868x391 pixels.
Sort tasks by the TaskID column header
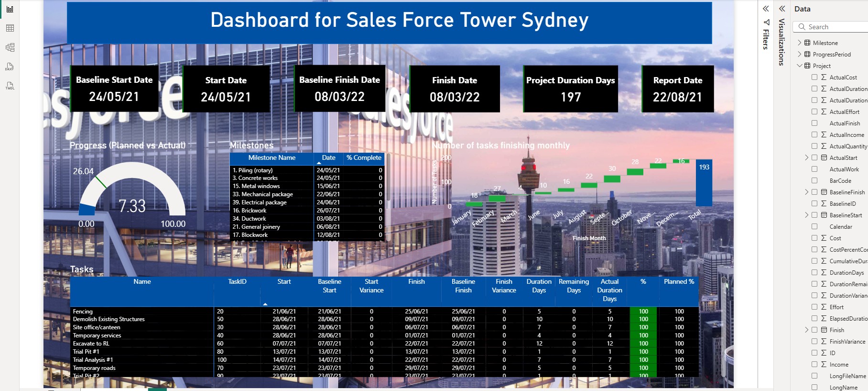pos(237,282)
